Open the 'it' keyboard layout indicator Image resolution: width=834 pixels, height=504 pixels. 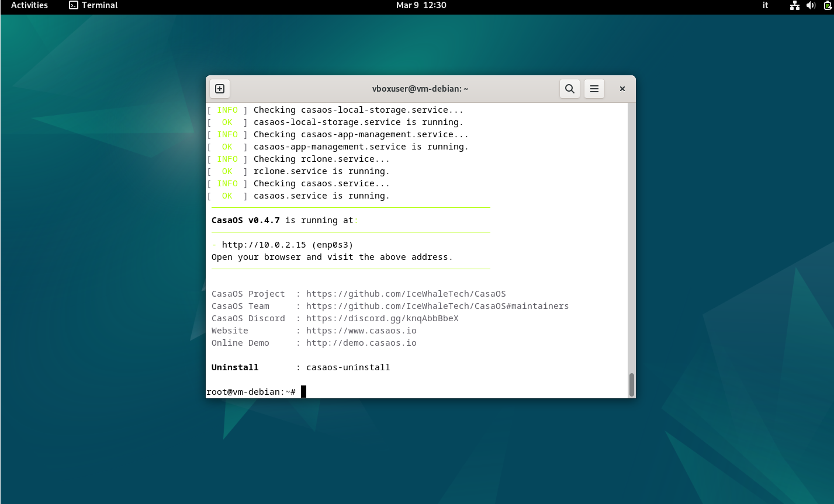tap(766, 5)
